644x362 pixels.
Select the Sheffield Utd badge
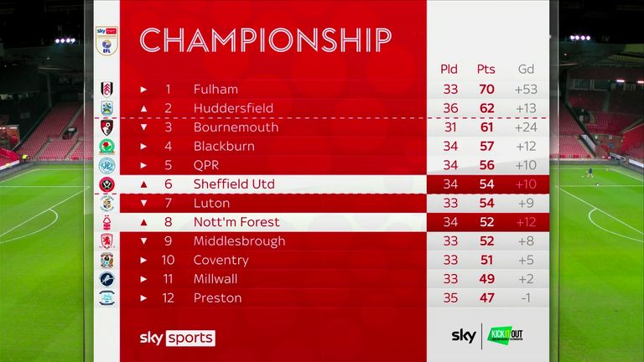(x=106, y=184)
